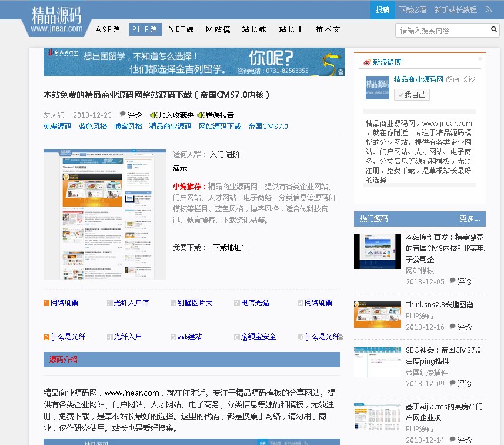The width and height of the screenshot is (504, 445).
Task: Select the 网站模 navigation item
Action: (218, 29)
